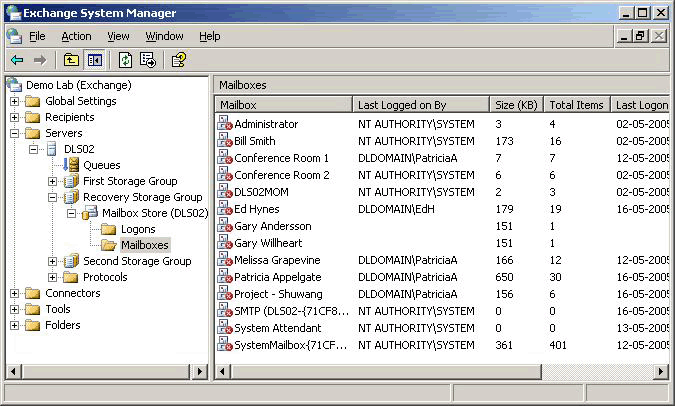This screenshot has width=675, height=406.
Task: Expand the Second Storage Group node
Action: (52, 261)
